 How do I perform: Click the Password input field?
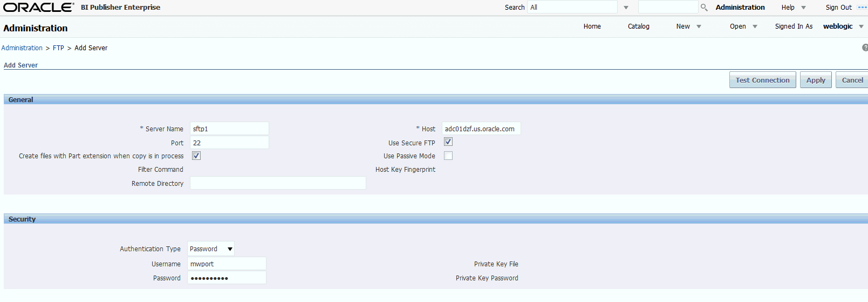227,278
